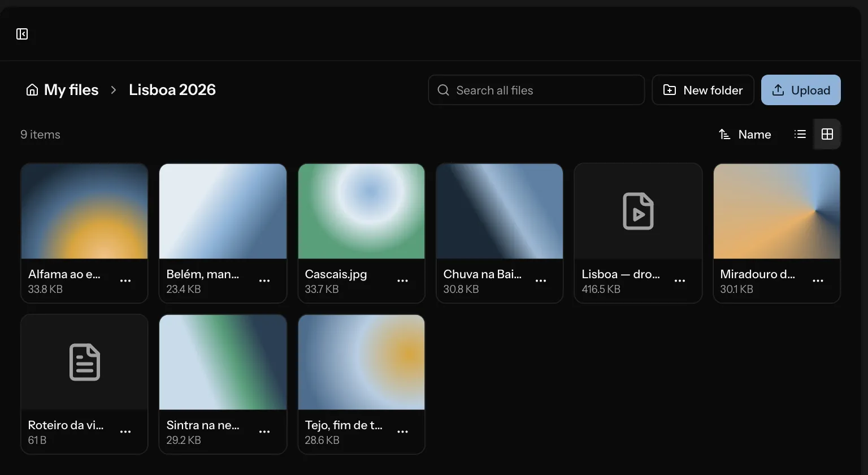Collapse the sidebar panel icon
Screen dimensions: 868x475
point(22,34)
